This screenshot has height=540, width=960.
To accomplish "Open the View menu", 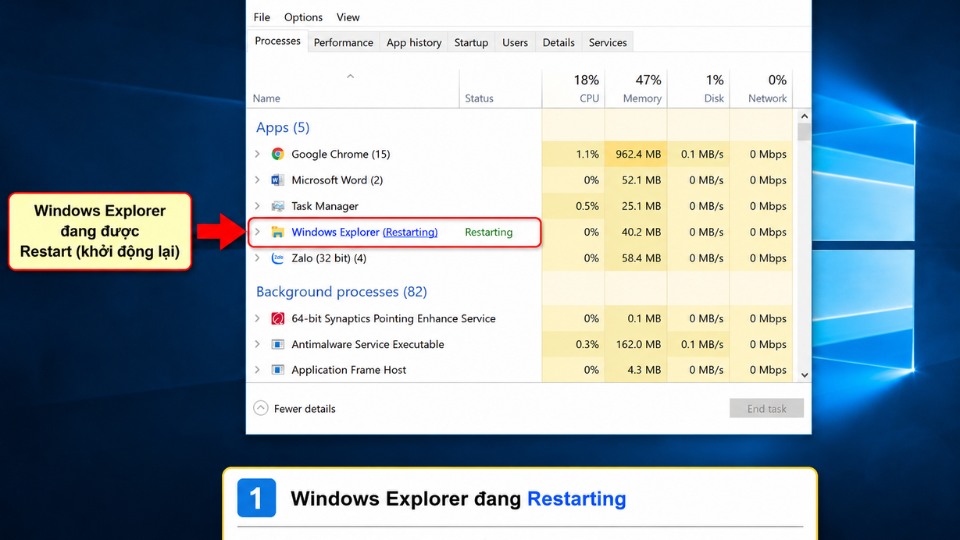I will point(348,17).
